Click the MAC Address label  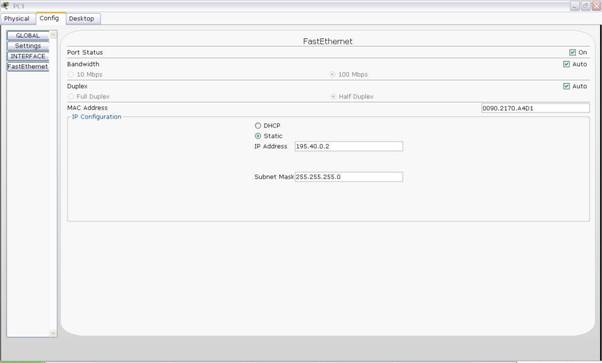coord(87,108)
